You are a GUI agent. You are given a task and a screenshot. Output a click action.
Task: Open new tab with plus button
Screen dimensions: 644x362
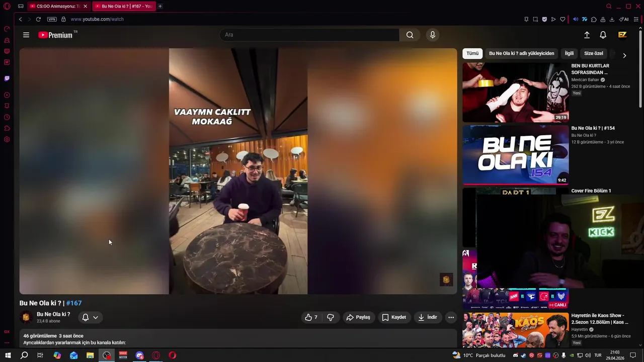(160, 6)
